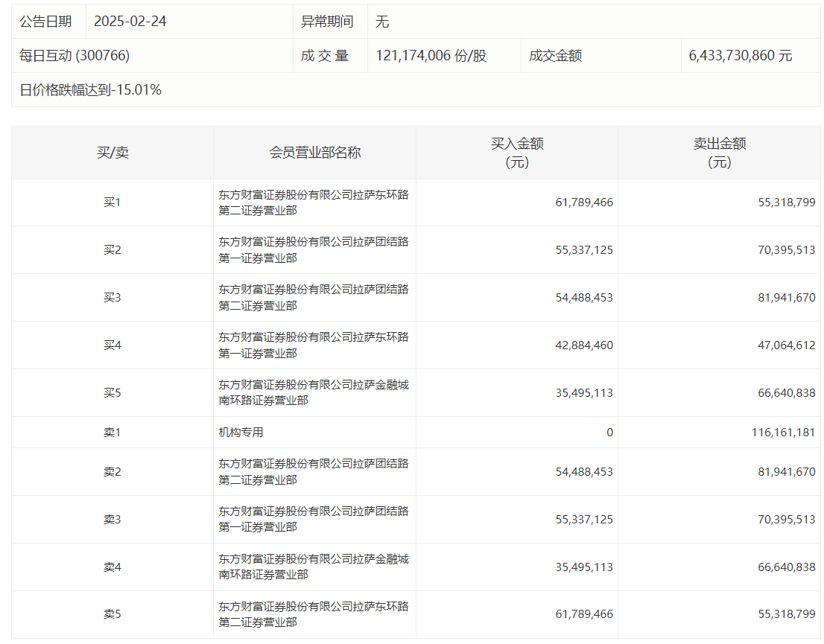
Task: Click the 6,433,730,860 元 turnover amount
Action: (741, 56)
